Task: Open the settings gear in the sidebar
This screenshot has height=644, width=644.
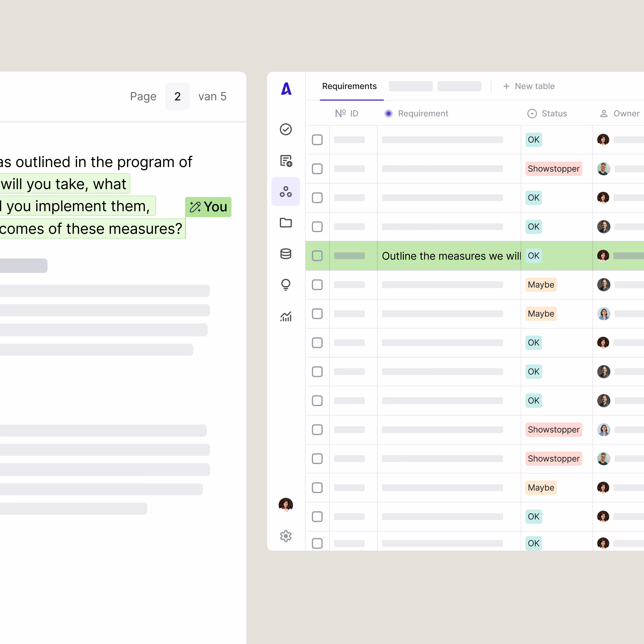Action: coord(286,536)
